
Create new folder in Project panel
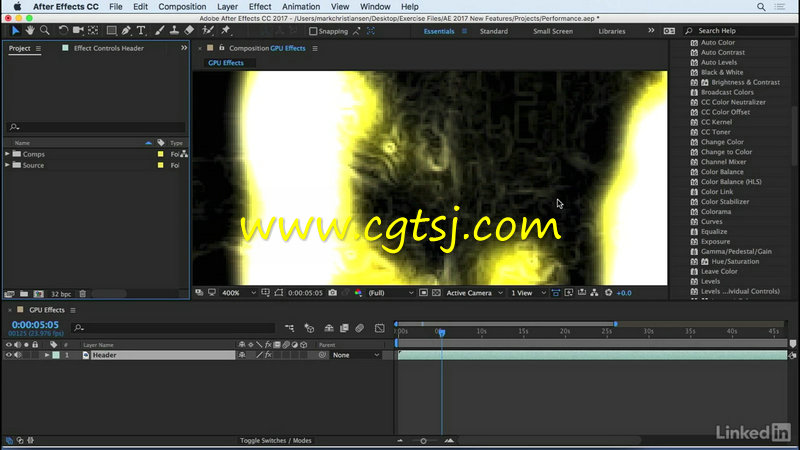pos(24,294)
